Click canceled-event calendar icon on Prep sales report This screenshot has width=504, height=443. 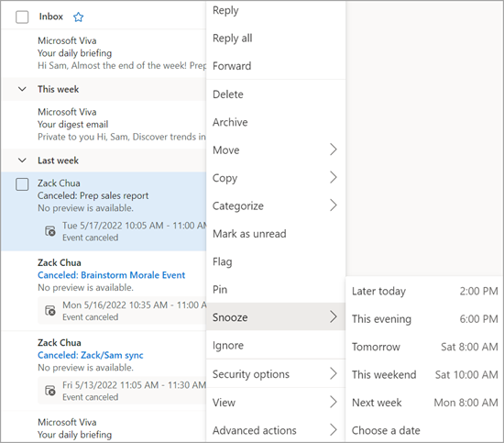[x=50, y=231]
